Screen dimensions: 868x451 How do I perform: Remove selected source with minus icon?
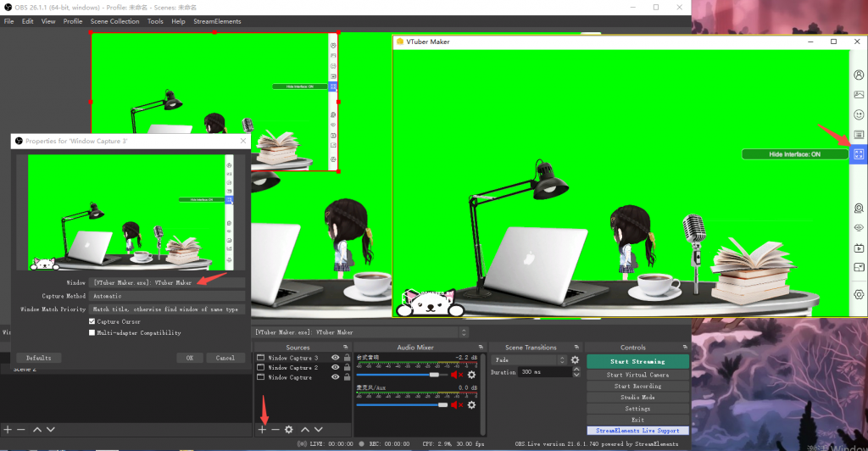275,430
